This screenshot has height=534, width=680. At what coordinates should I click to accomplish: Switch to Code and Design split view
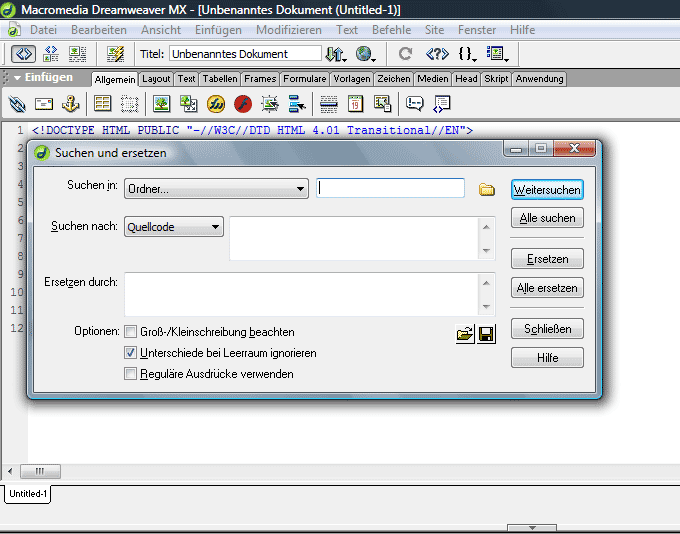(51, 54)
